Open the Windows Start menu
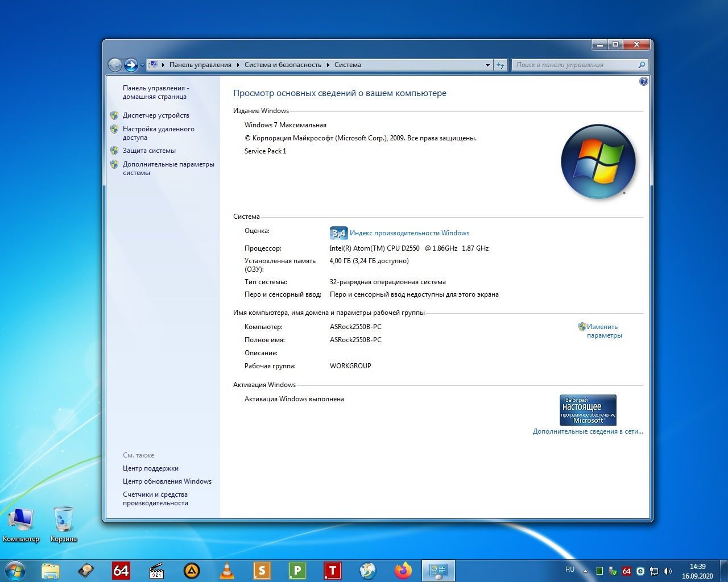 coord(15,570)
